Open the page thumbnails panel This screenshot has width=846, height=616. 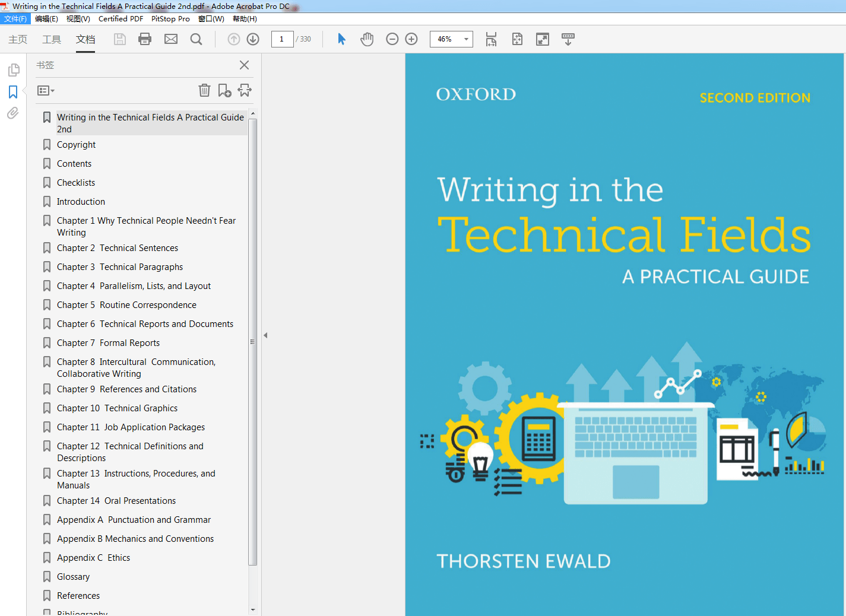point(12,69)
